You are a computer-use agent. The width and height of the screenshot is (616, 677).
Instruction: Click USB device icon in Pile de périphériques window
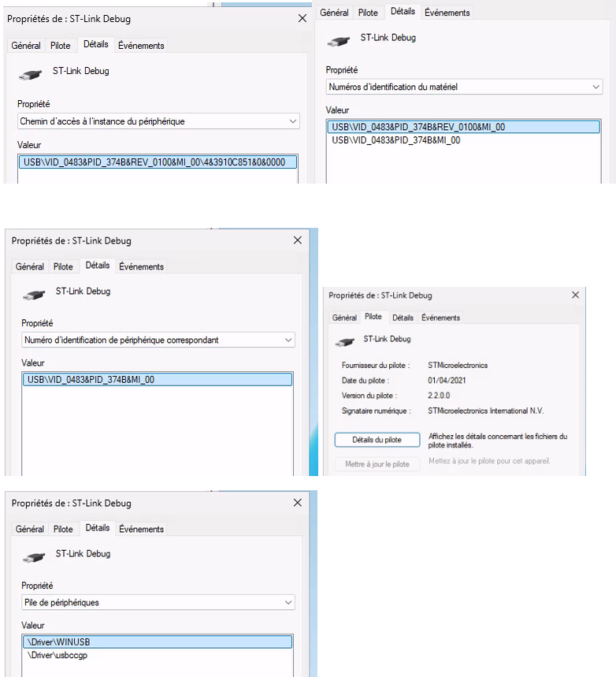tap(34, 558)
